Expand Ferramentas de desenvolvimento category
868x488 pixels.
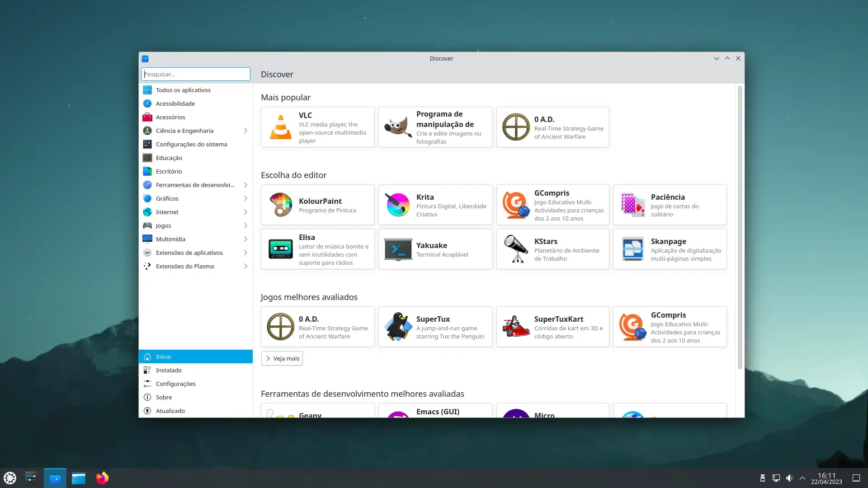[x=245, y=185]
